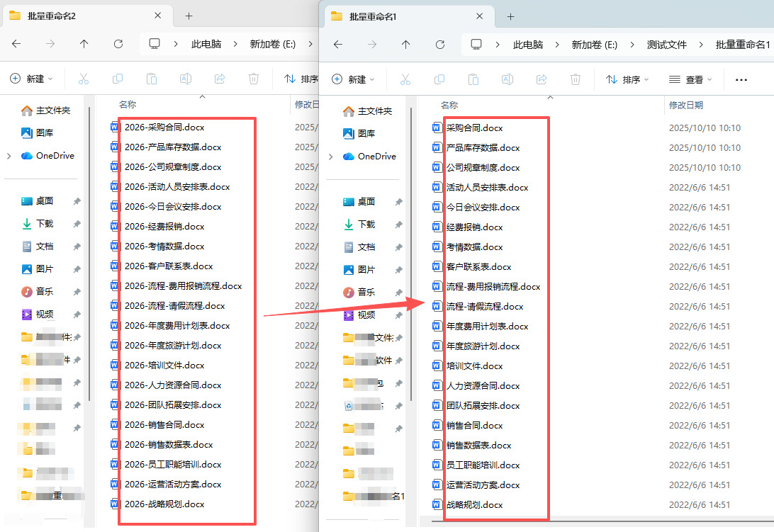Click Rename icon in 批量重命名1 window toolbar
The width and height of the screenshot is (774, 532).
coord(507,79)
